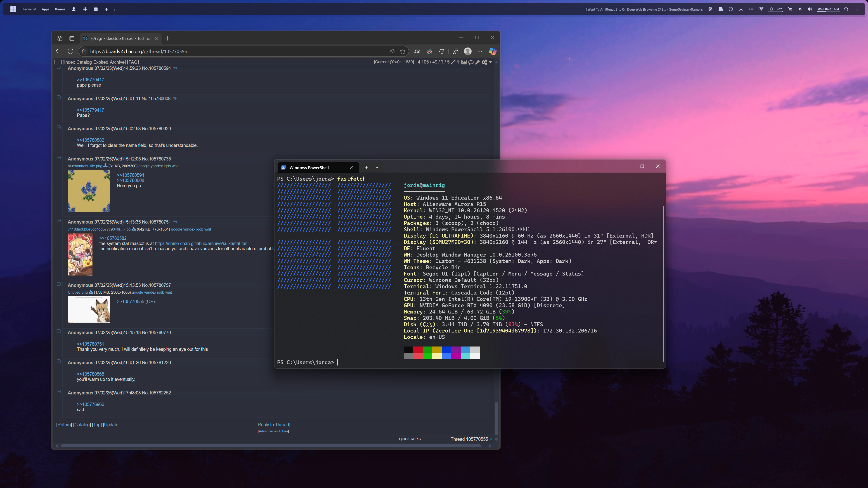Click the Read Aloud icon in address bar
This screenshot has width=868, height=488.
coord(392,51)
